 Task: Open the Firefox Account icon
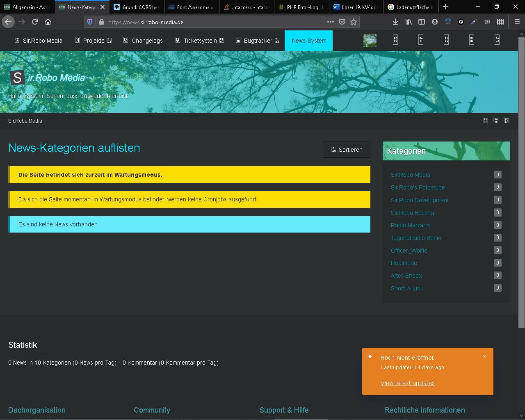[434, 22]
